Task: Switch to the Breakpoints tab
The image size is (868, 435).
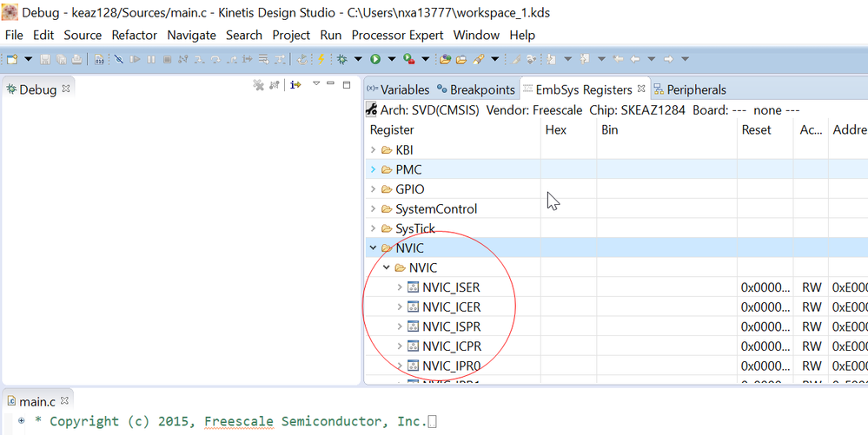Action: tap(476, 89)
